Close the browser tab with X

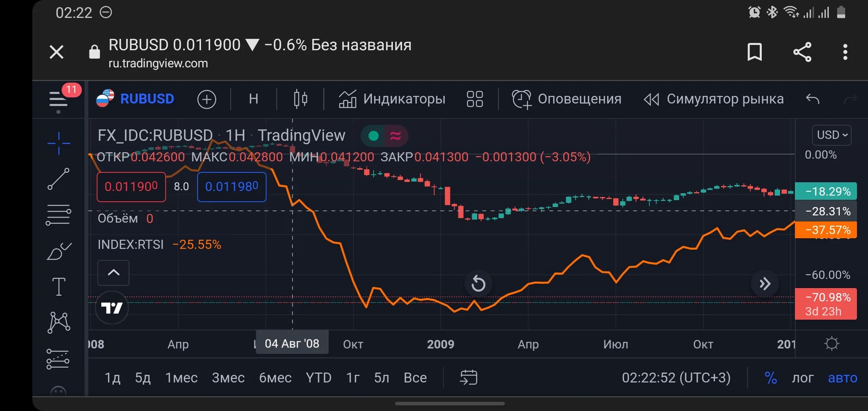[57, 52]
